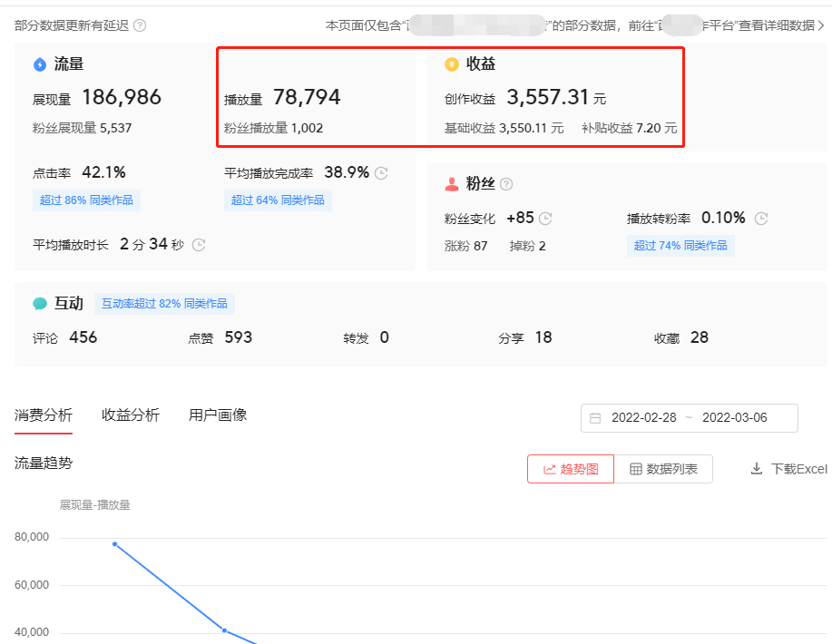Click the clock icon beside 播放转粉率 0.10%
Image resolution: width=832 pixels, height=644 pixels.
[x=761, y=218]
